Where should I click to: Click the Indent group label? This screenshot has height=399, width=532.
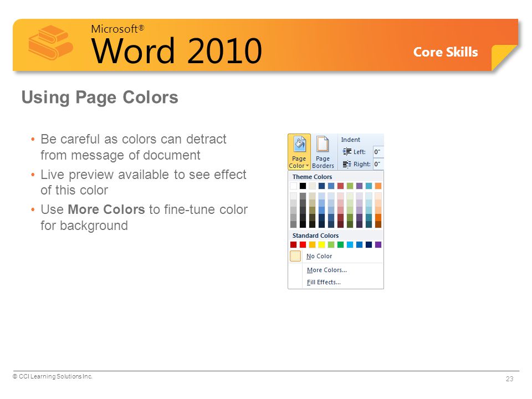tap(350, 140)
